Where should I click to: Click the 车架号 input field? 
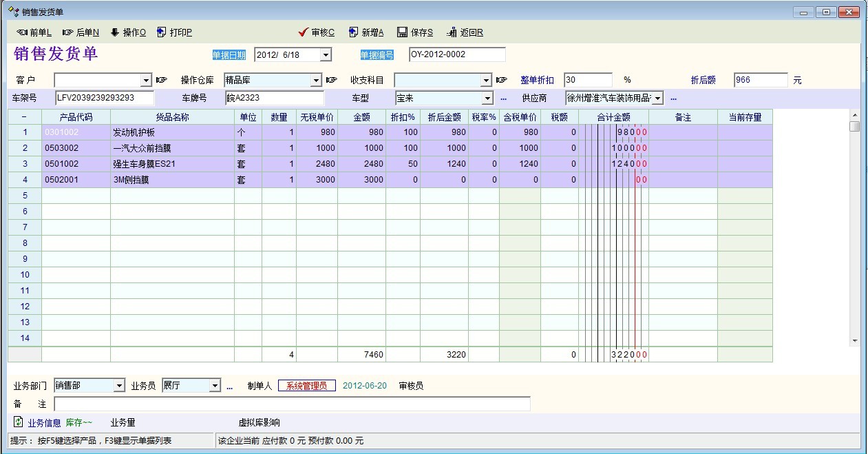105,98
